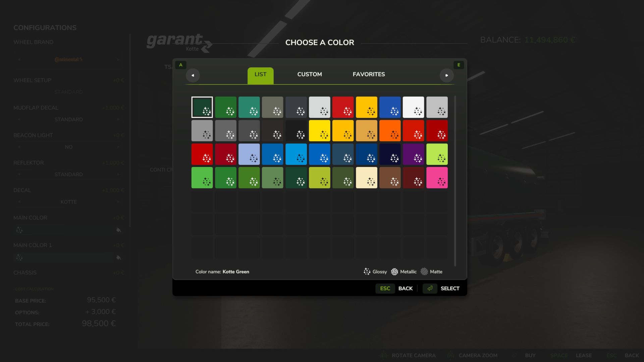Image resolution: width=644 pixels, height=362 pixels.
Task: Select the Kotte Green color swatch
Action: pos(202,107)
